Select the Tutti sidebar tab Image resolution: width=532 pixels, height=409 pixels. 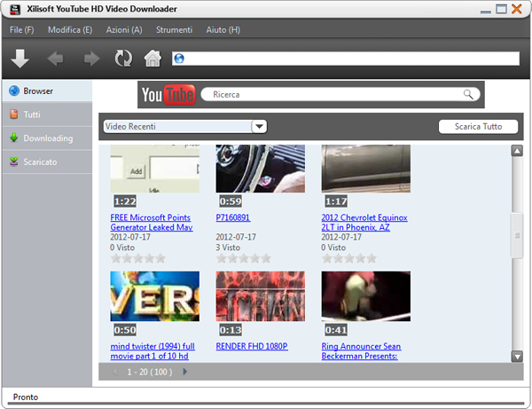click(47, 114)
